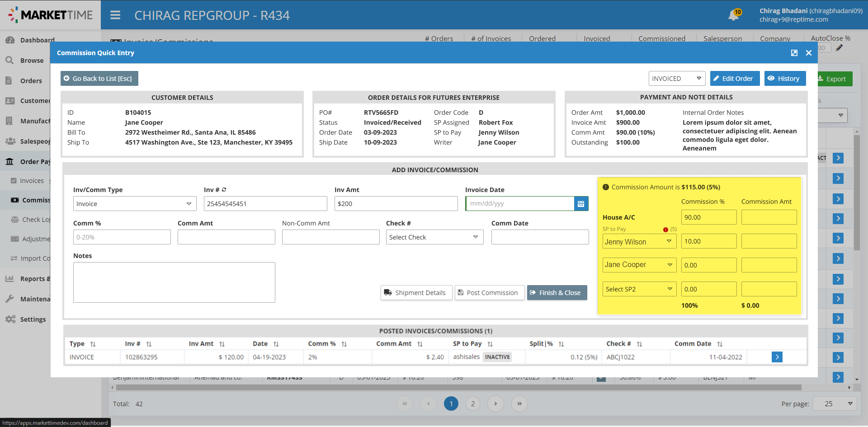Click the AutoClose % pencil edit icon
The height and width of the screenshot is (427, 868).
pos(839,48)
